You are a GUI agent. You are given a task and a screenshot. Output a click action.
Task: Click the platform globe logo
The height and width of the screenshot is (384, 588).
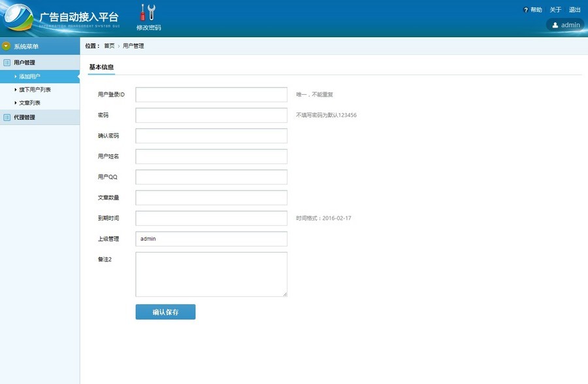[x=17, y=18]
